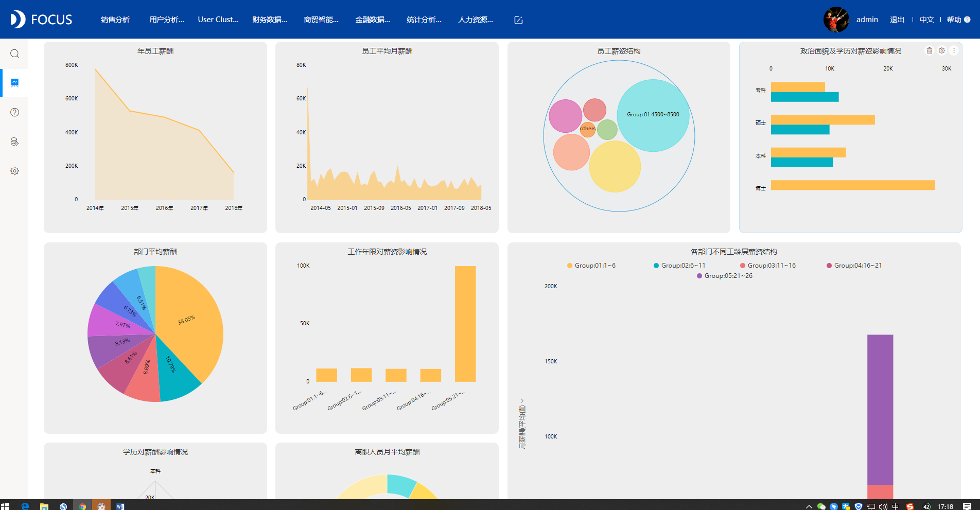The height and width of the screenshot is (510, 980).
Task: Open the Sogou browser icon in the taskbar
Action: click(x=63, y=506)
